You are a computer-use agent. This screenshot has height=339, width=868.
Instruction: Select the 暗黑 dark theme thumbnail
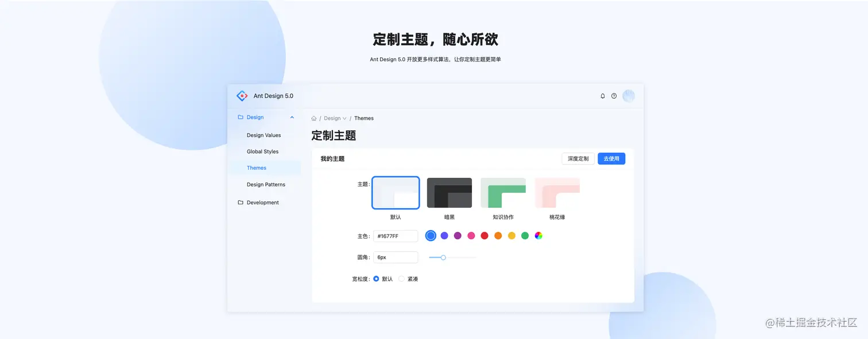coord(449,193)
